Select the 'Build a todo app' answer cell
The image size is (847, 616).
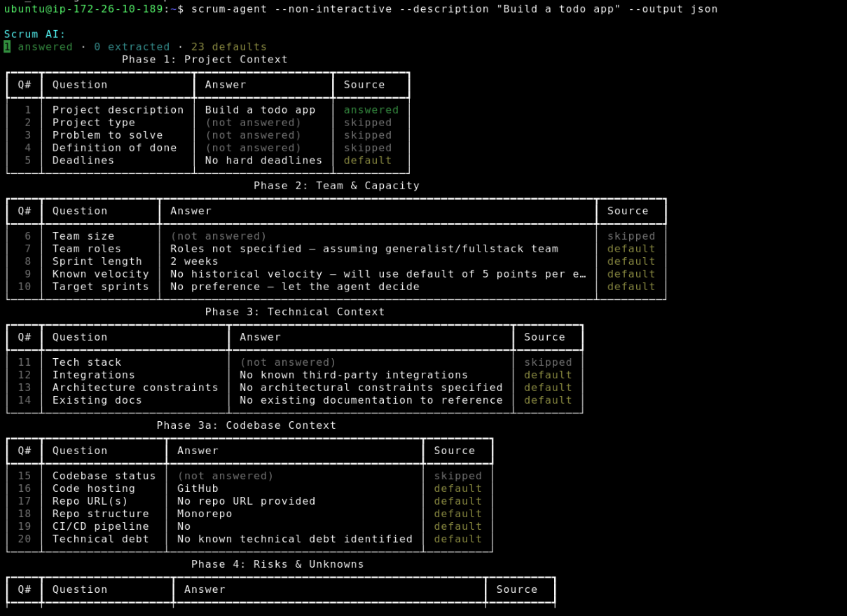pyautogui.click(x=260, y=110)
